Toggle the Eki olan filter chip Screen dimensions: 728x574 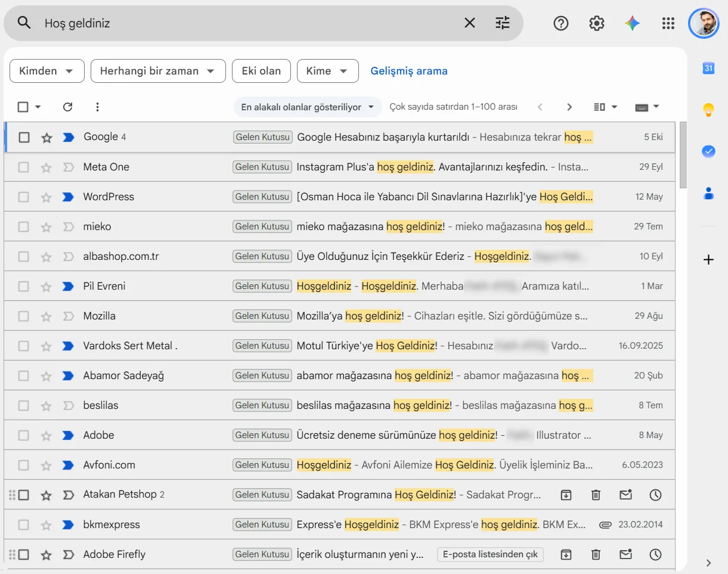coord(261,71)
